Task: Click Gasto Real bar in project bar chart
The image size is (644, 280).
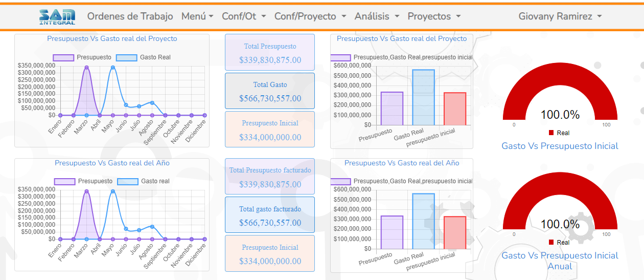Action: tap(423, 97)
